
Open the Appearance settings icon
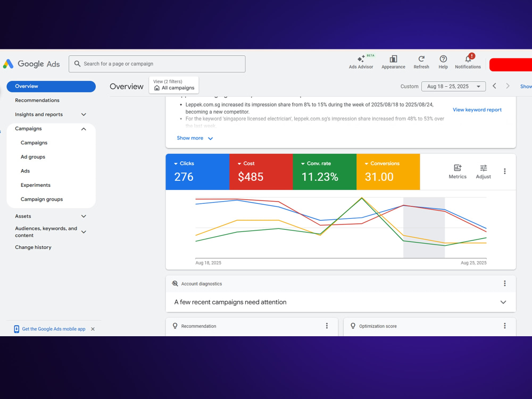(x=393, y=62)
